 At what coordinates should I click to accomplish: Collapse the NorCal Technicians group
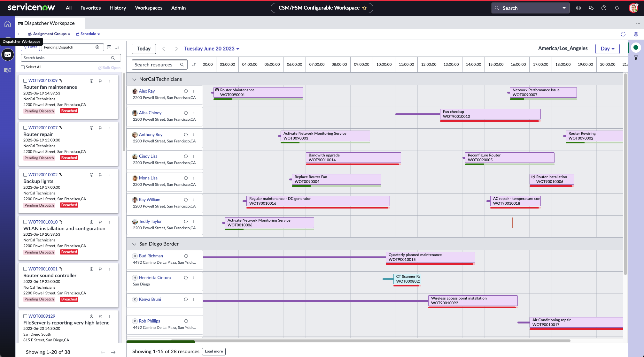tap(134, 79)
